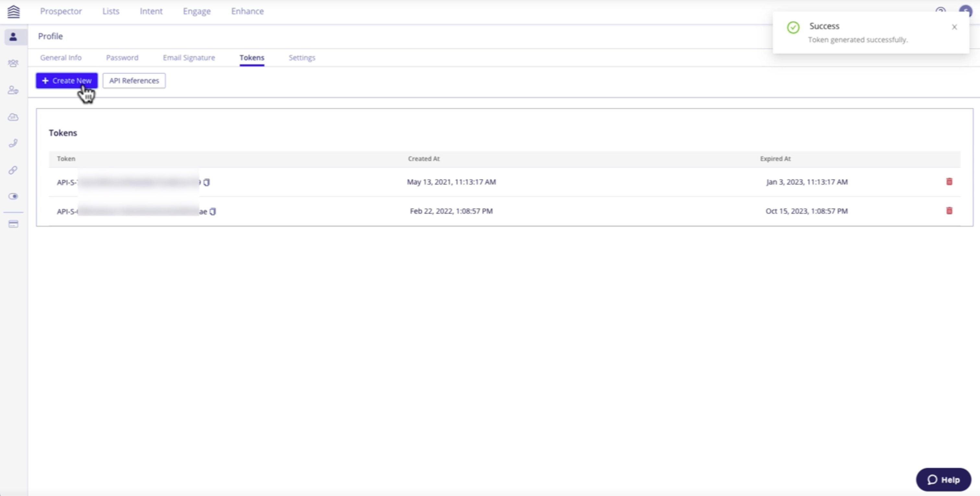
Task: Click the Enhance navigation icon
Action: pos(247,11)
